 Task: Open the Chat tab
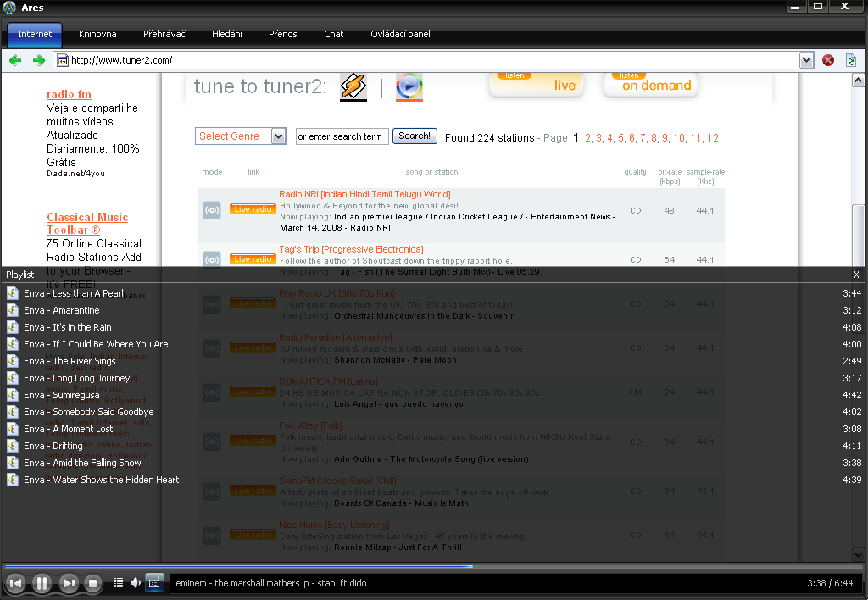pyautogui.click(x=334, y=34)
